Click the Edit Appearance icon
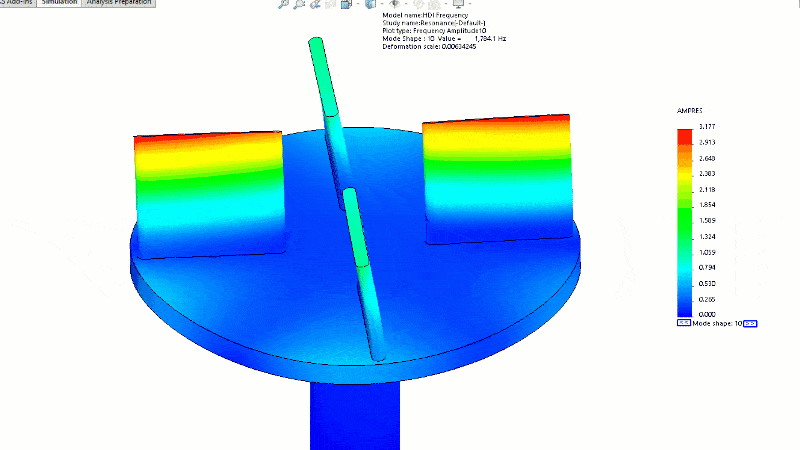Viewport: 800px width, 450px height. (420, 4)
